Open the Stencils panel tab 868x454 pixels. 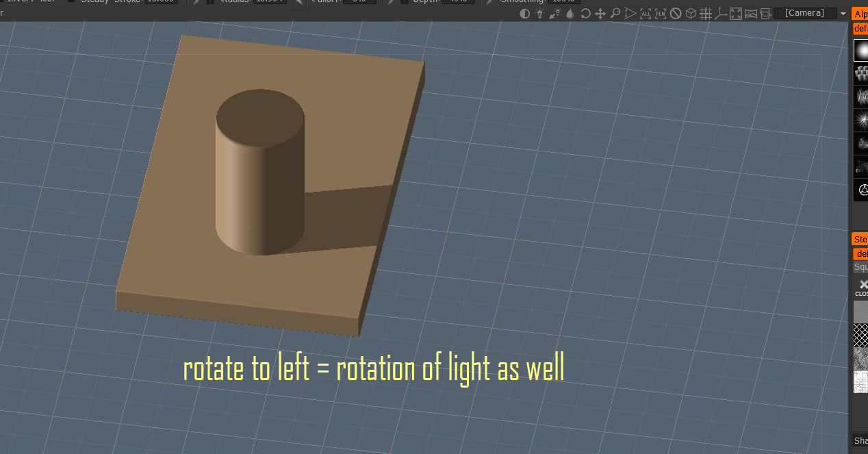tap(860, 239)
